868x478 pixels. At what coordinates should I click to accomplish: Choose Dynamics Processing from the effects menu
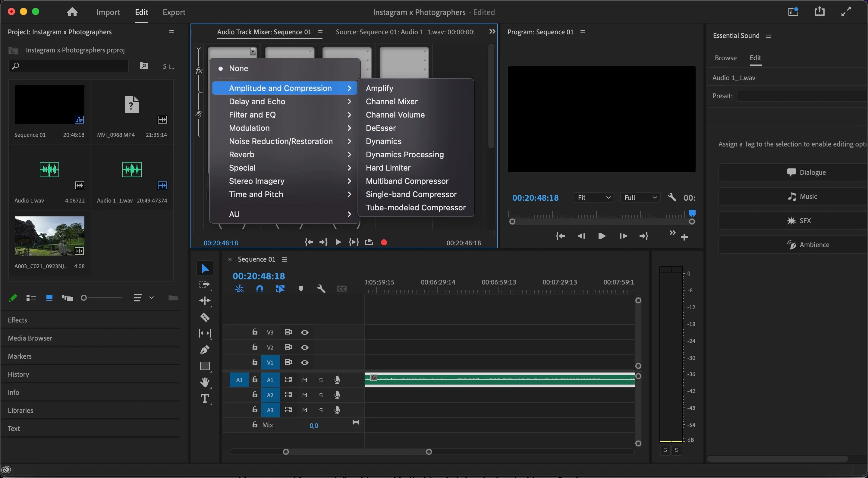point(404,154)
